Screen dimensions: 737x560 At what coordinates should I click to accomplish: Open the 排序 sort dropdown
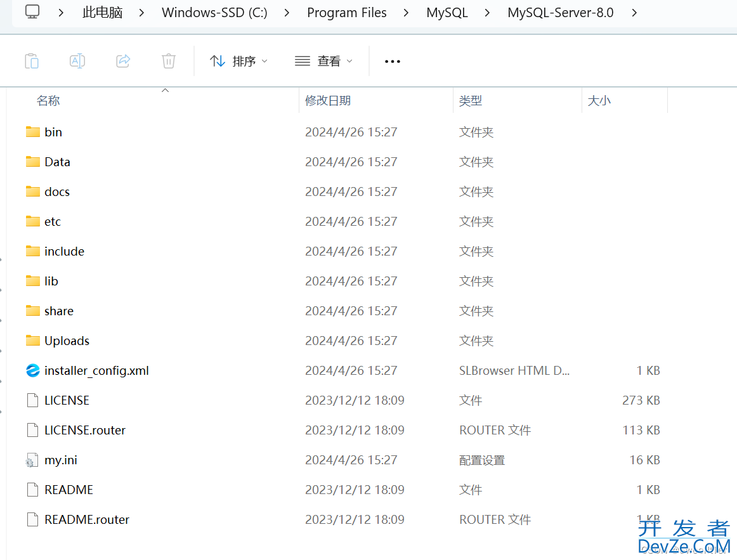pos(238,61)
